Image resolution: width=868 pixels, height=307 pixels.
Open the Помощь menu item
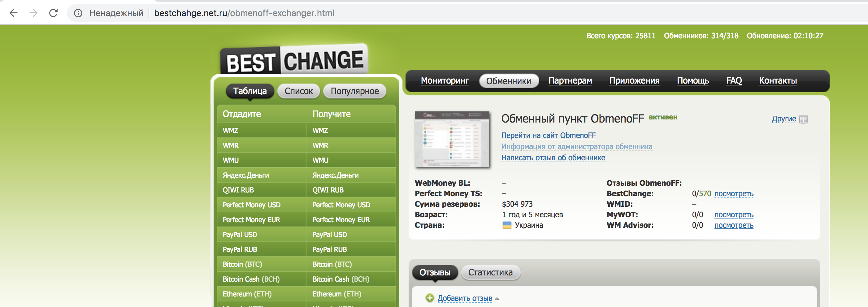click(x=693, y=80)
